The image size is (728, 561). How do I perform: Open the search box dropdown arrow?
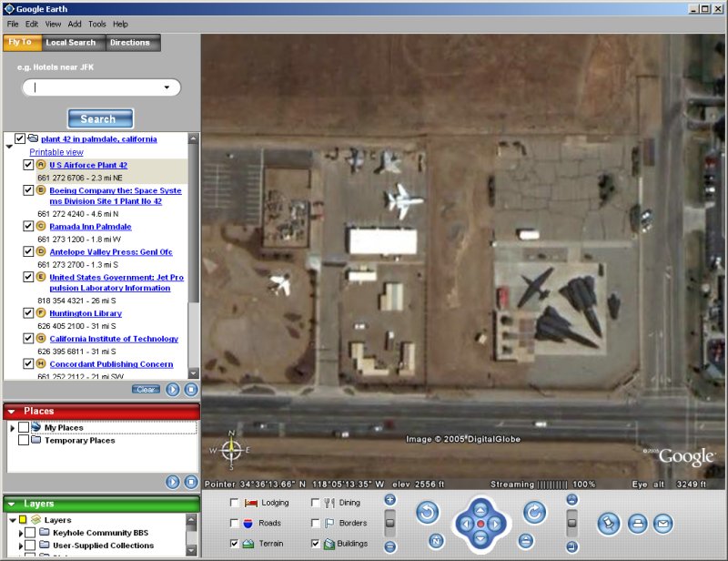[167, 88]
